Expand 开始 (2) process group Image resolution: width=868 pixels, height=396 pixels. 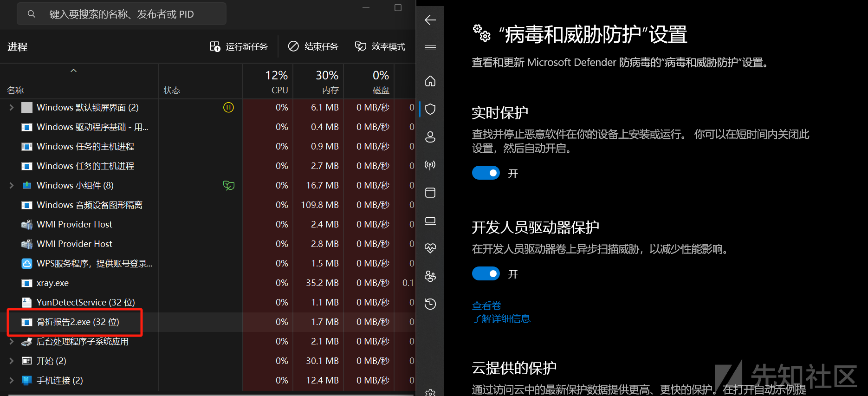click(x=11, y=361)
